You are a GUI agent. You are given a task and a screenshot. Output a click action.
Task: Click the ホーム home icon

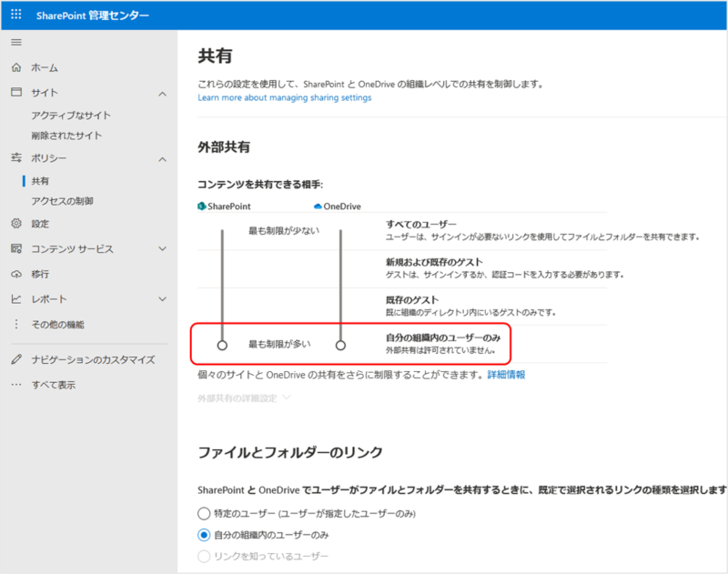15,68
